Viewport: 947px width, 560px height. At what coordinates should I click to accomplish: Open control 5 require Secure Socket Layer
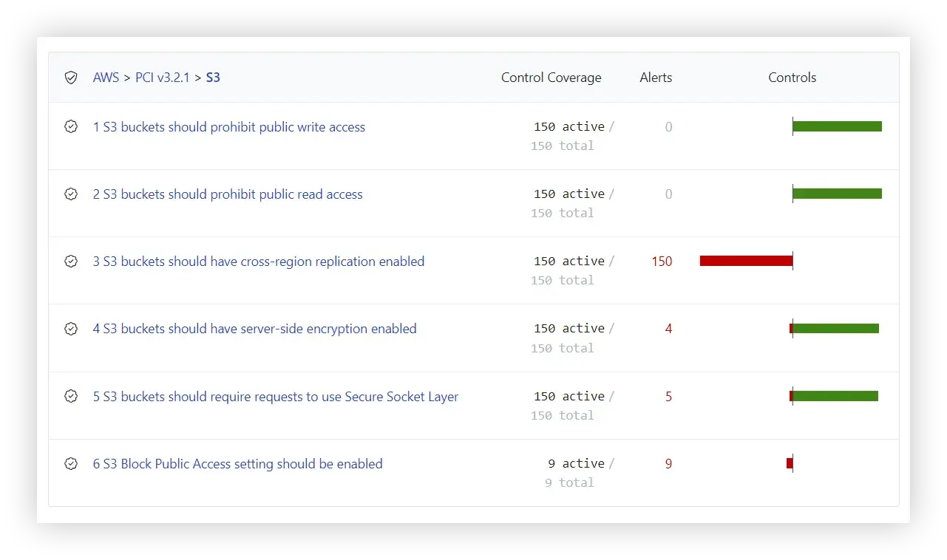[x=276, y=397]
